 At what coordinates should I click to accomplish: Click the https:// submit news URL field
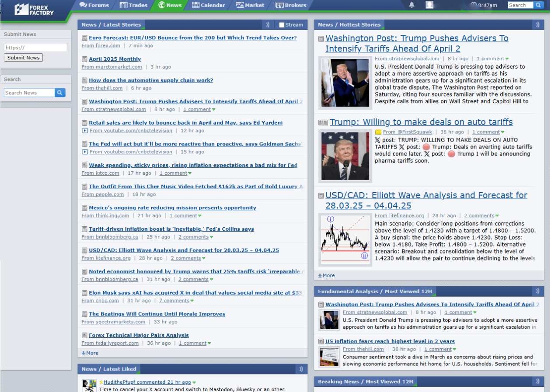pos(35,48)
